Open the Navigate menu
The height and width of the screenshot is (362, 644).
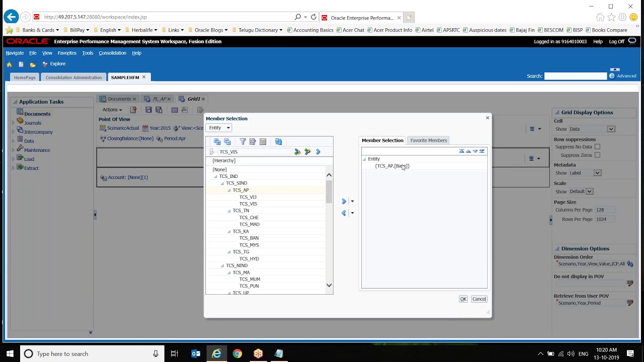pyautogui.click(x=15, y=53)
